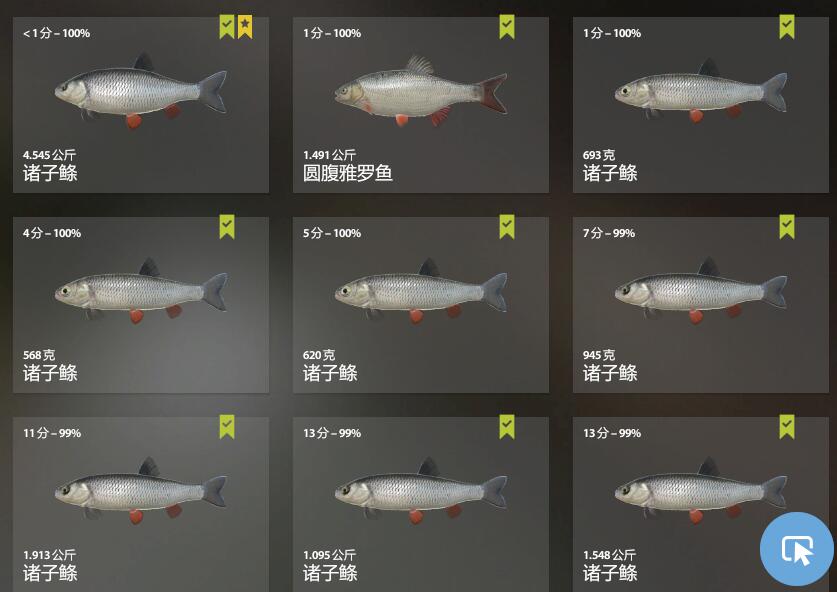The width and height of the screenshot is (837, 592).
Task: Click the star trophy ribbon on 4.545 kg card
Action: coord(245,27)
